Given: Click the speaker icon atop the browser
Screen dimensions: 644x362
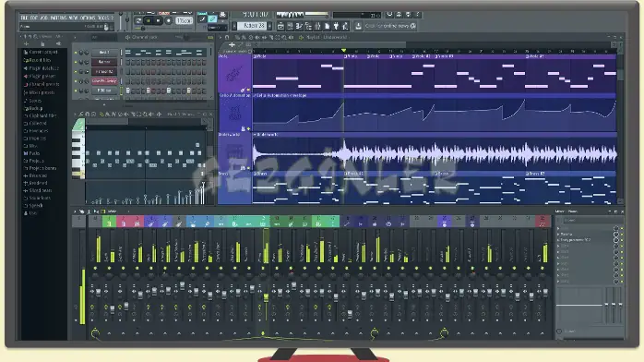Looking at the screenshot, I should tap(59, 43).
